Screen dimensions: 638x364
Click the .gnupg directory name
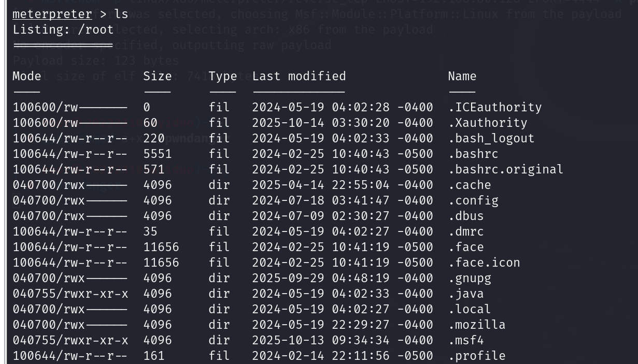tap(469, 278)
